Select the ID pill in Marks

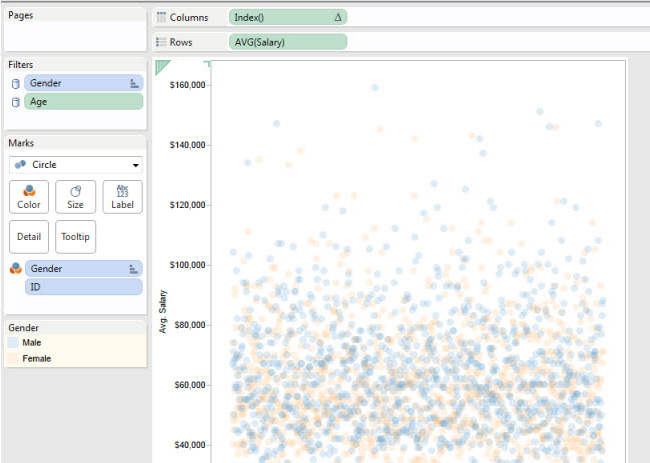point(84,287)
